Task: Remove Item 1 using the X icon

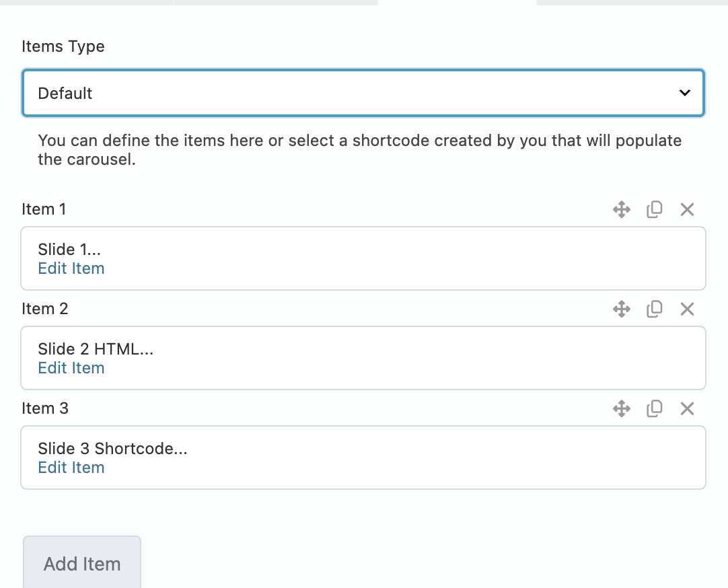Action: click(x=687, y=209)
